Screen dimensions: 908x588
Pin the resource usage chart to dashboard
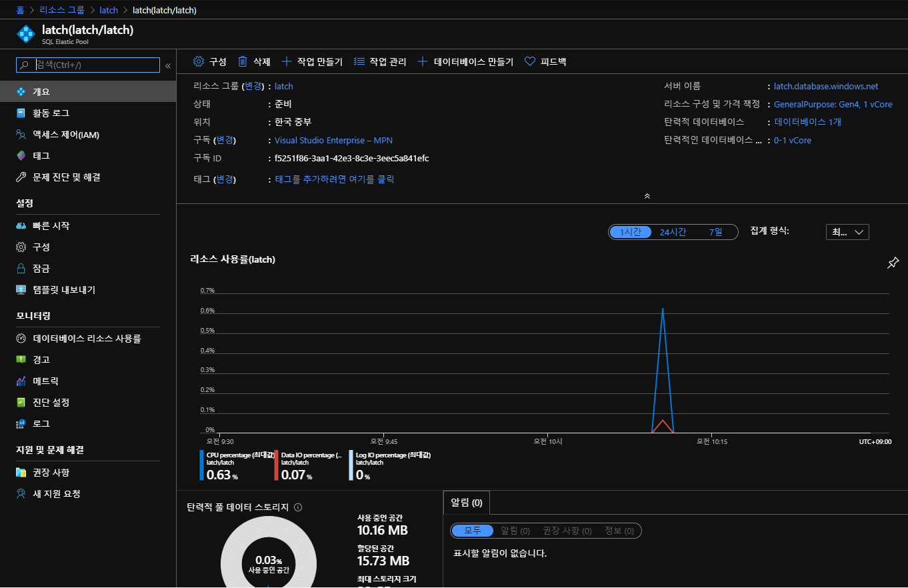893,263
